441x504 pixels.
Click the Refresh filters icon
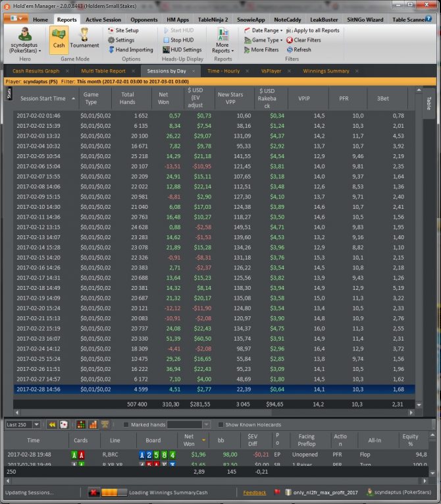(x=290, y=49)
